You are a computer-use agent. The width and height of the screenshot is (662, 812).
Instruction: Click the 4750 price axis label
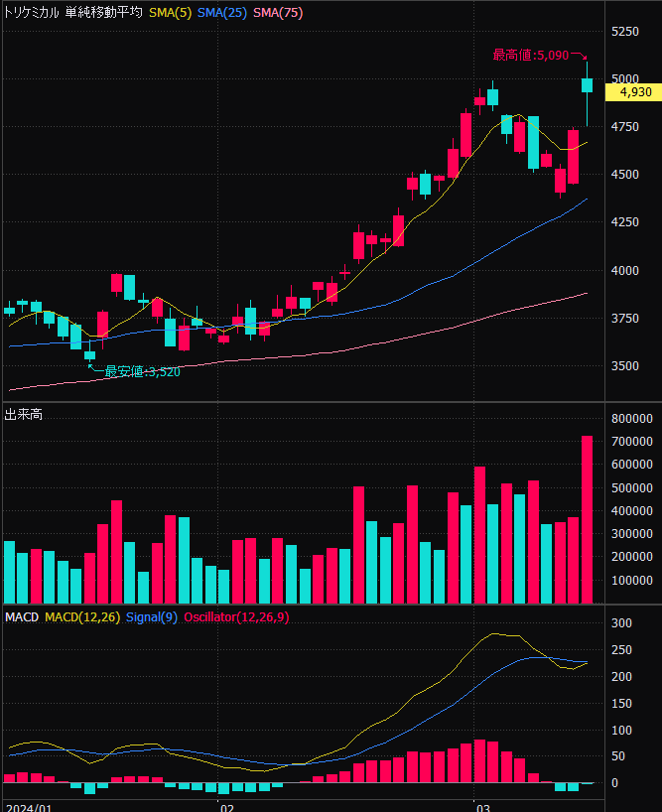click(624, 127)
